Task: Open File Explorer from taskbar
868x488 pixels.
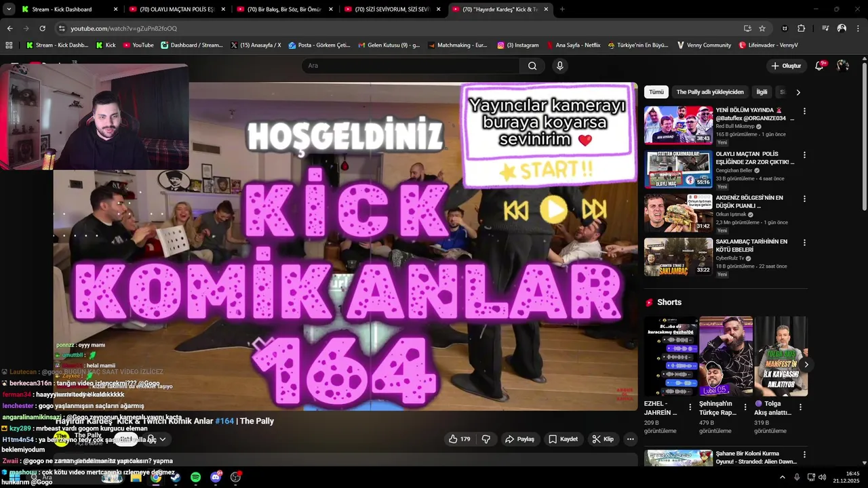Action: [136, 477]
